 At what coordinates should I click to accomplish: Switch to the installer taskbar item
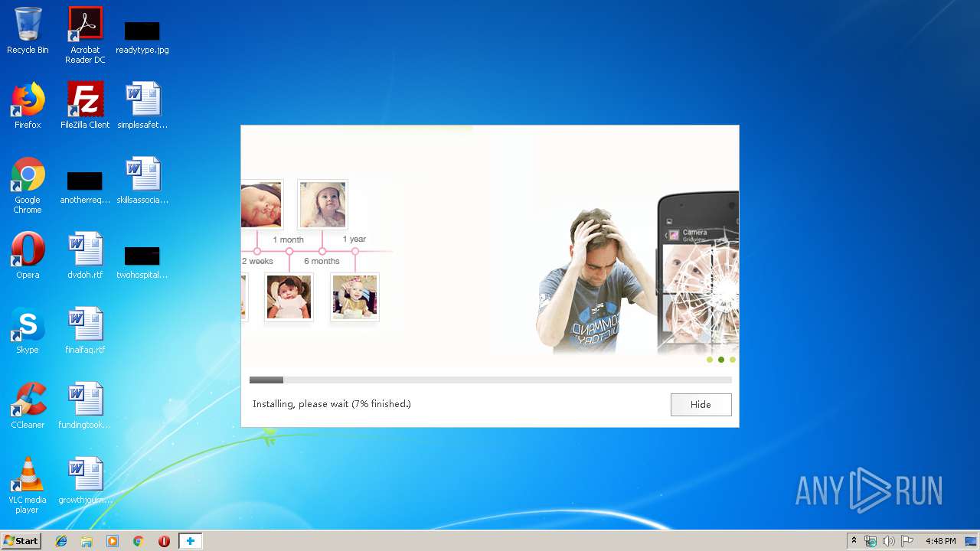190,541
